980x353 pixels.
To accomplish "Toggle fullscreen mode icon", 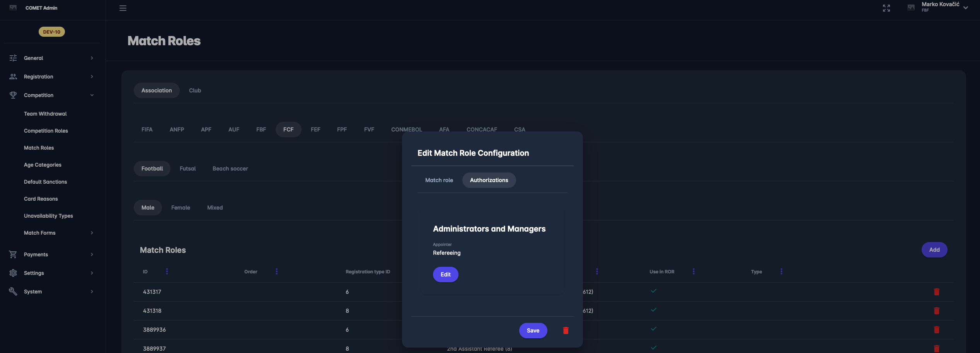I will pos(886,8).
